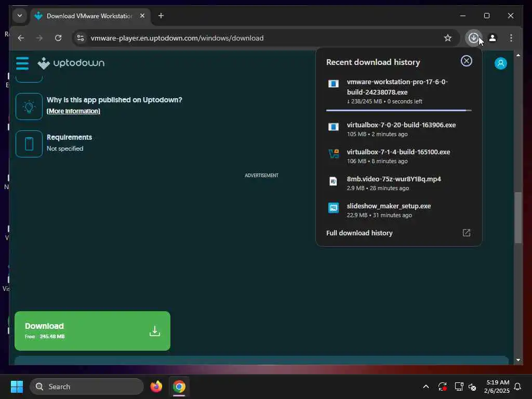Click the Requirements heading
532x399 pixels.
click(69, 137)
